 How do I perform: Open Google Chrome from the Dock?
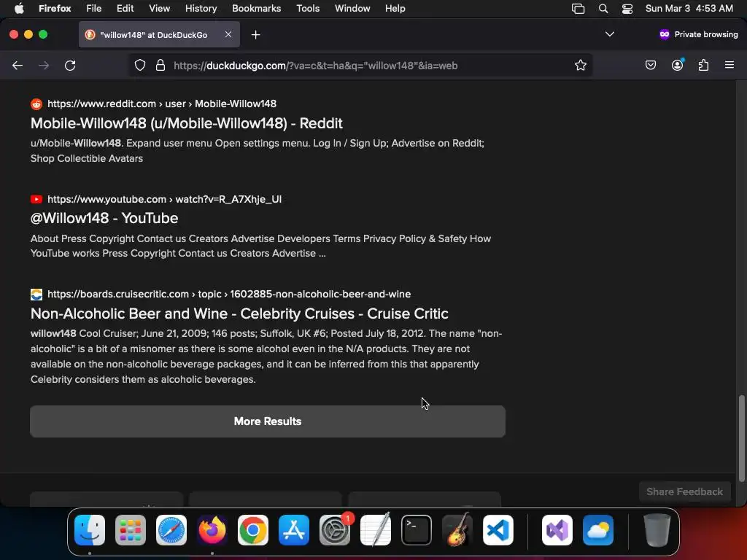pos(253,530)
